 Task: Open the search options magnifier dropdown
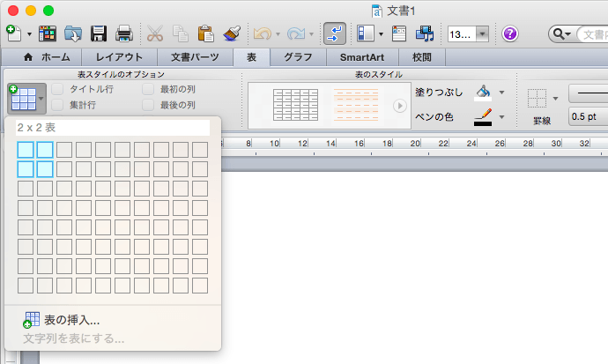[x=562, y=34]
